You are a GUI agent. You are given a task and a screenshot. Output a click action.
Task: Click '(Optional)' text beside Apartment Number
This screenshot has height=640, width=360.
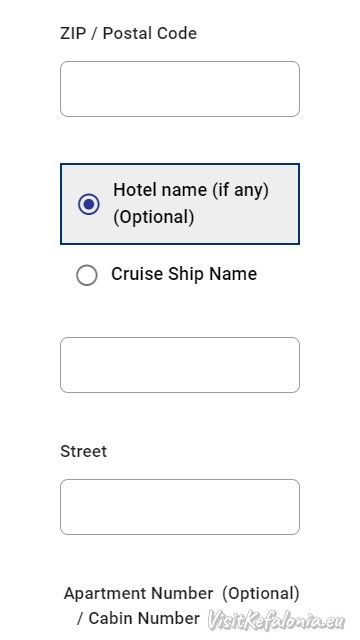[x=261, y=593]
